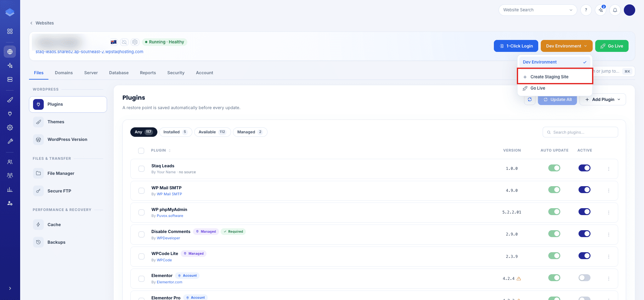Expand the left sidebar with the arrow

tap(10, 288)
